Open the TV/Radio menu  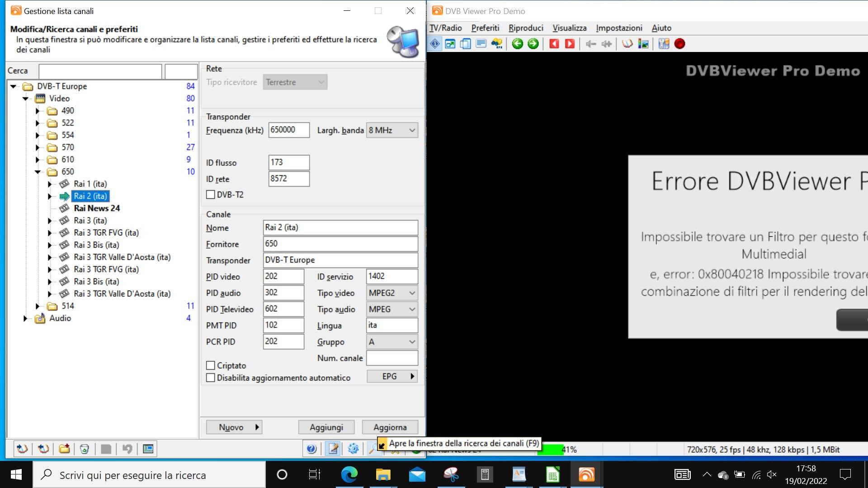coord(446,28)
